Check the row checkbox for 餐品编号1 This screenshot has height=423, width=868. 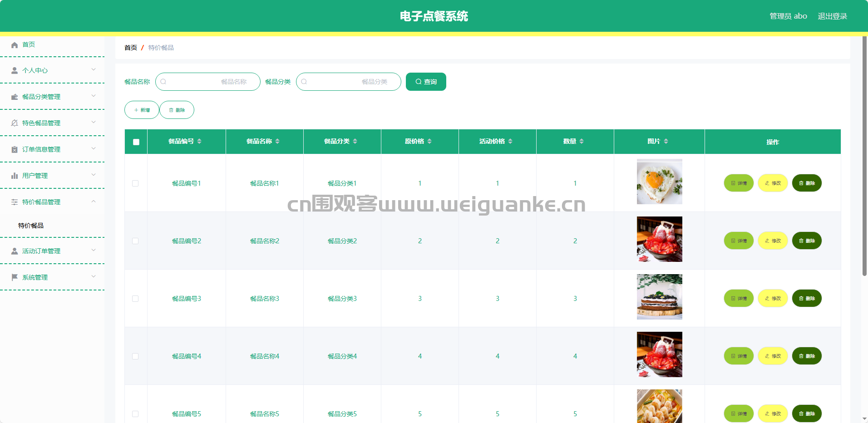(135, 183)
